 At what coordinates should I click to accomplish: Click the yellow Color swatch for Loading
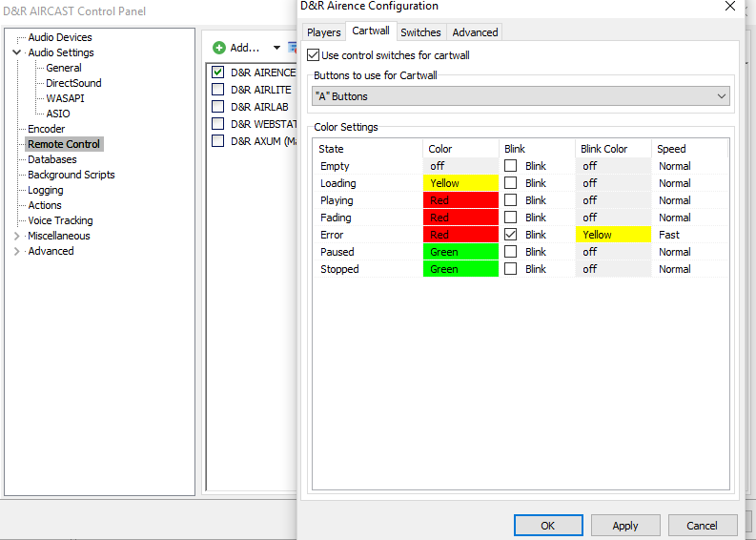point(461,183)
